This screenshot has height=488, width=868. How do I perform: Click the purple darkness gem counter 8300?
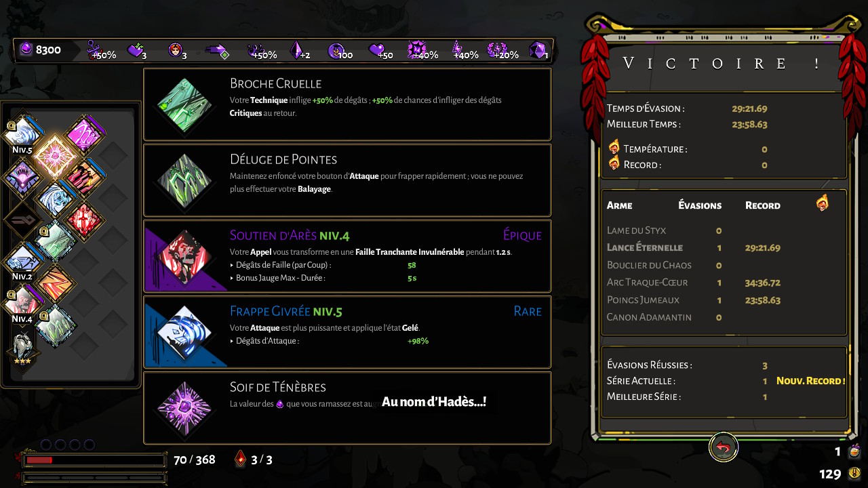pyautogui.click(x=40, y=50)
